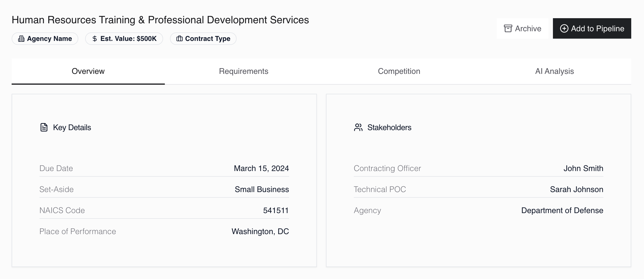This screenshot has width=644, height=279.
Task: Click the archive box icon
Action: click(x=508, y=28)
